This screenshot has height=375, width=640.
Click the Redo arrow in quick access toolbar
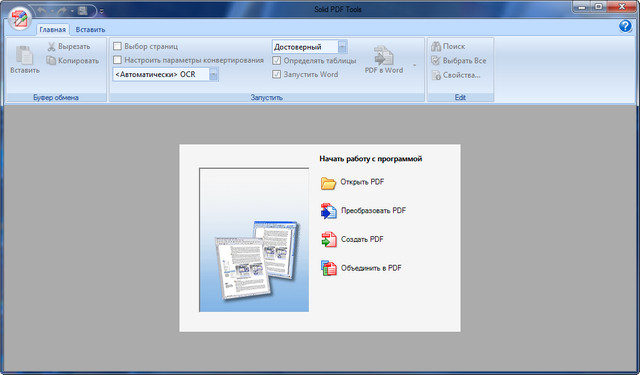(62, 11)
